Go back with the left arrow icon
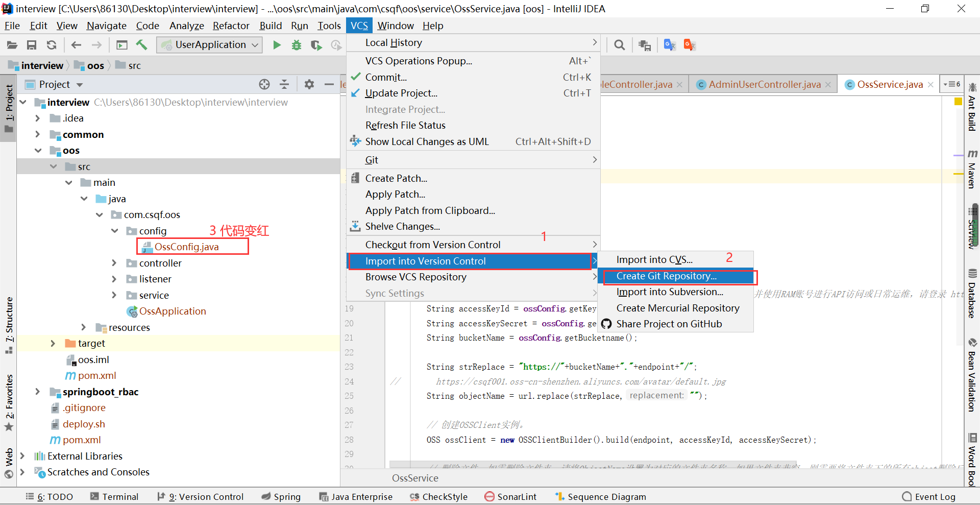 pyautogui.click(x=76, y=45)
